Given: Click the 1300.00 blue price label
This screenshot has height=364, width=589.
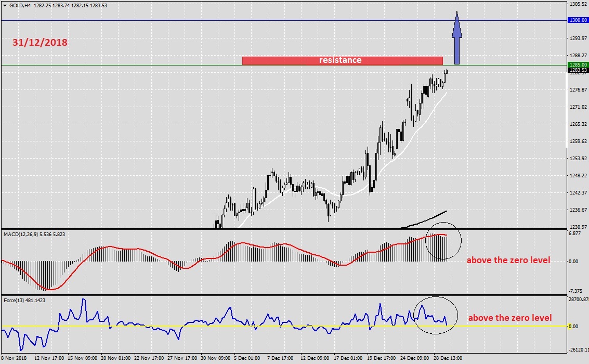Looking at the screenshot, I should 578,20.
